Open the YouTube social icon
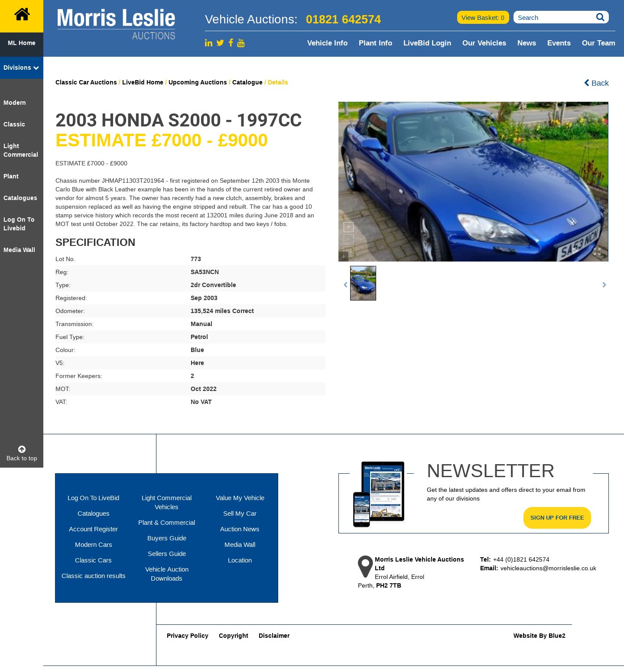Viewport: 624px width, 672px height. 241,42
